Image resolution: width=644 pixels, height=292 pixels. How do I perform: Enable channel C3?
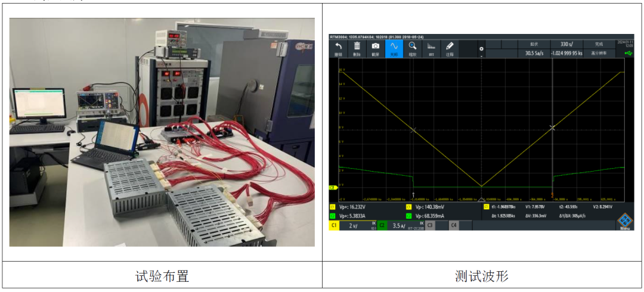[x=429, y=226]
